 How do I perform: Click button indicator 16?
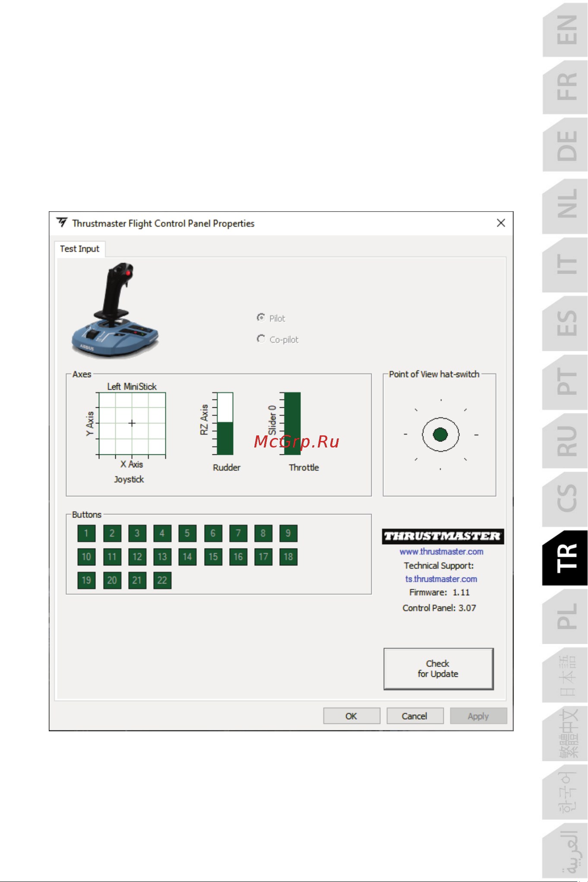coord(238,557)
